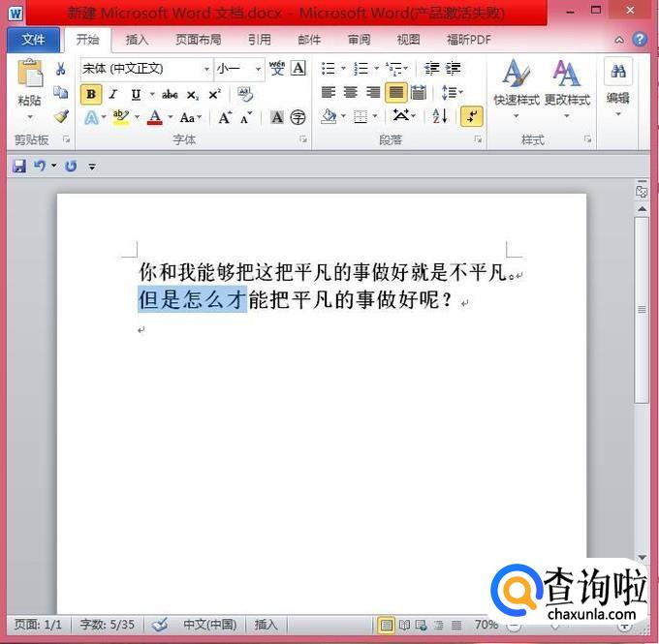Viewport: 659px width, 644px height.
Task: Select the Format Painter brush
Action: coord(61,116)
